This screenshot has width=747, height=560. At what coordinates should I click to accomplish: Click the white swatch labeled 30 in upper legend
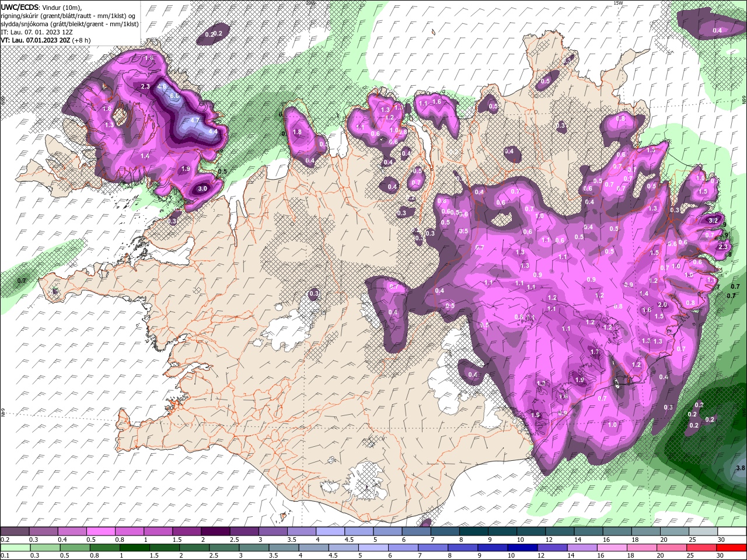tap(731, 531)
